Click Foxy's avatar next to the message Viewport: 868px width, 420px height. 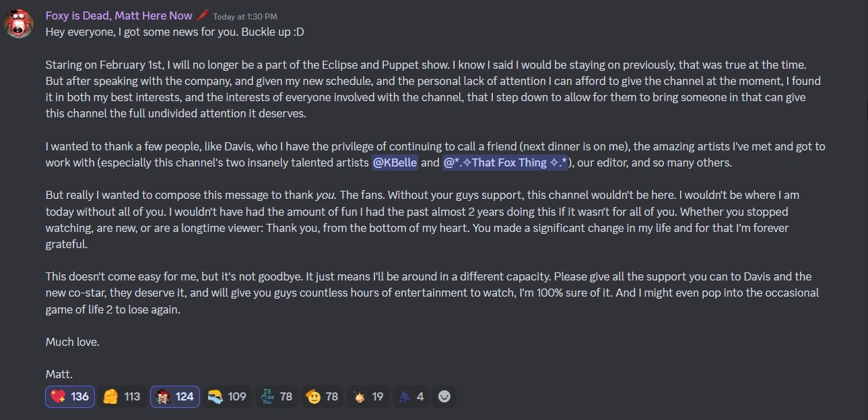tap(18, 22)
